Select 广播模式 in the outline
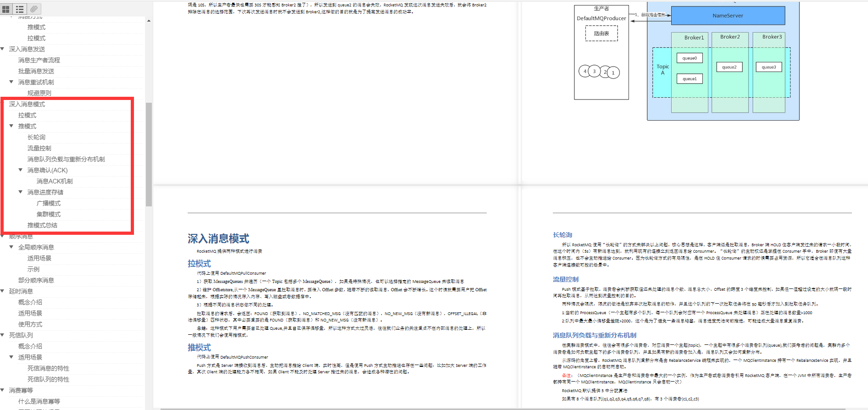 49,203
